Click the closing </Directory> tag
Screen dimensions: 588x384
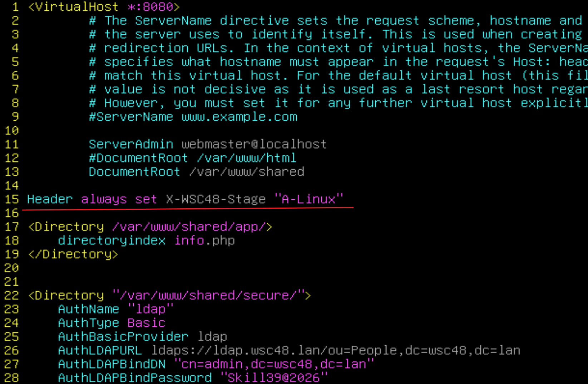coord(73,254)
